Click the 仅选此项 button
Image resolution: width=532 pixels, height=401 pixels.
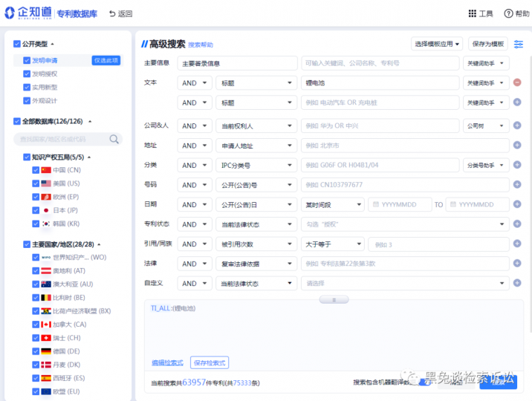click(x=106, y=60)
